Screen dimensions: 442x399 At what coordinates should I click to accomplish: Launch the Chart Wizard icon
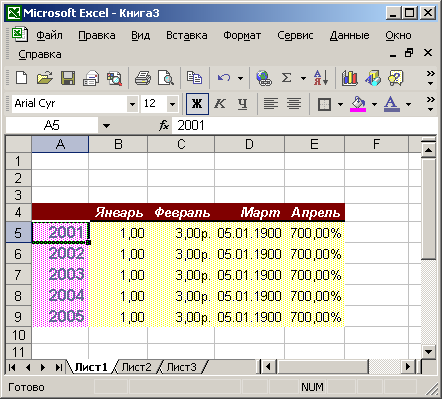pyautogui.click(x=349, y=78)
